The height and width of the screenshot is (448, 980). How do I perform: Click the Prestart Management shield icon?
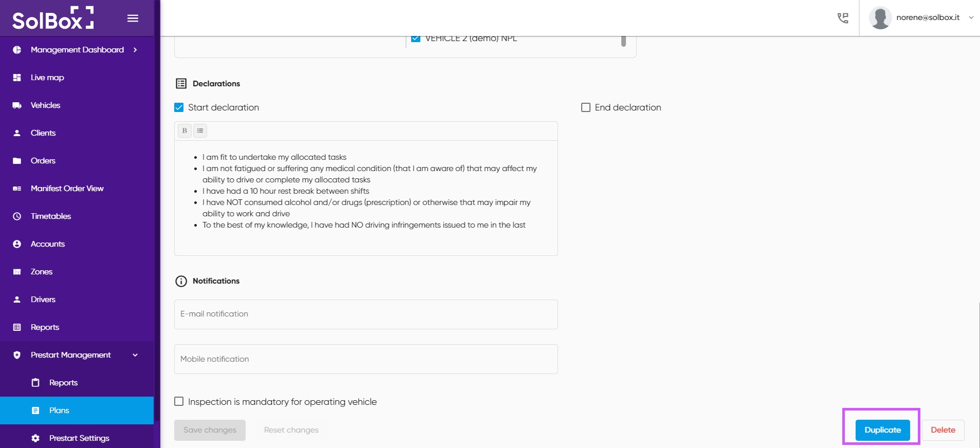(17, 355)
